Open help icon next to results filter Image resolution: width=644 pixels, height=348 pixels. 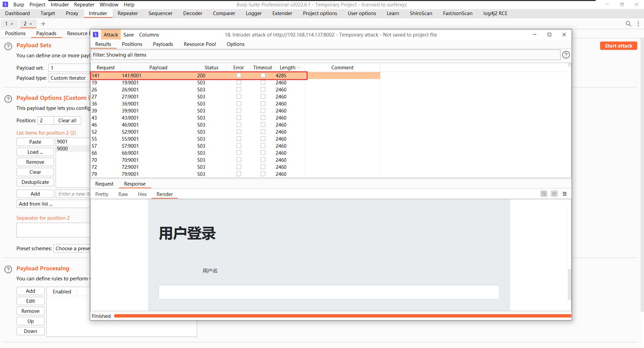pyautogui.click(x=566, y=55)
